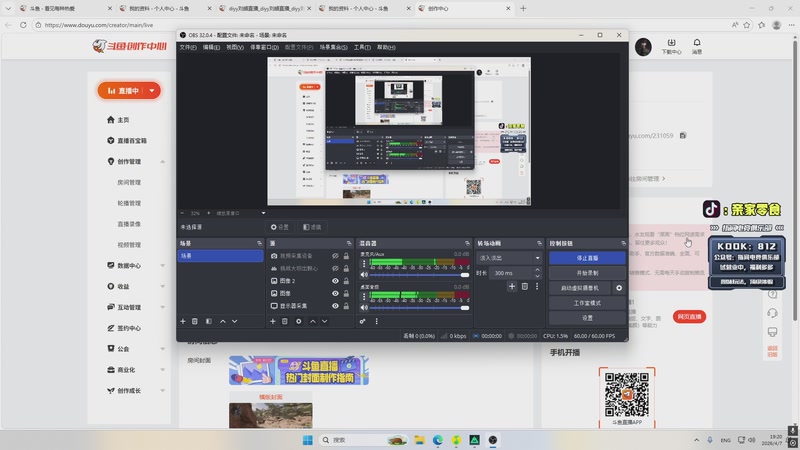
Task: Move the source up in the Sources panel
Action: [312, 321]
